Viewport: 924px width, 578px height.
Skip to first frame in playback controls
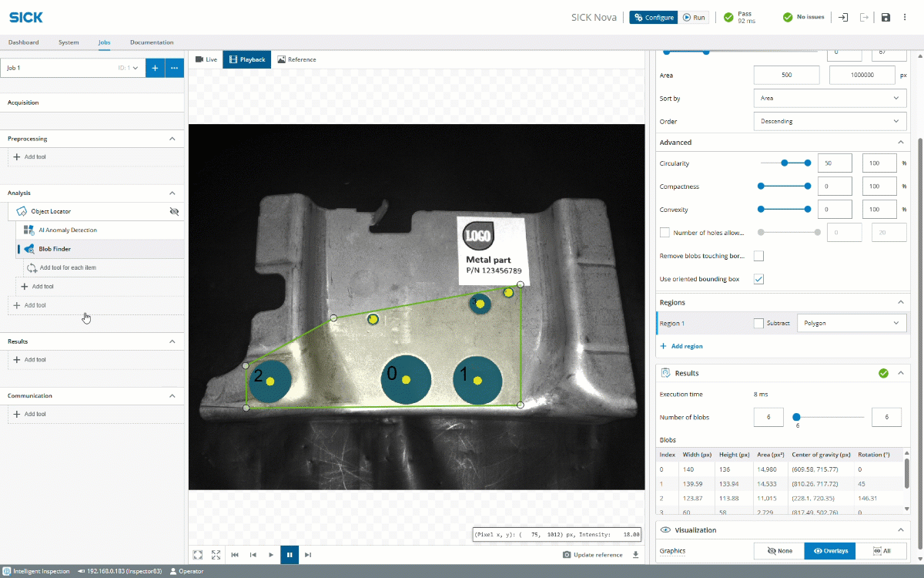coord(235,554)
